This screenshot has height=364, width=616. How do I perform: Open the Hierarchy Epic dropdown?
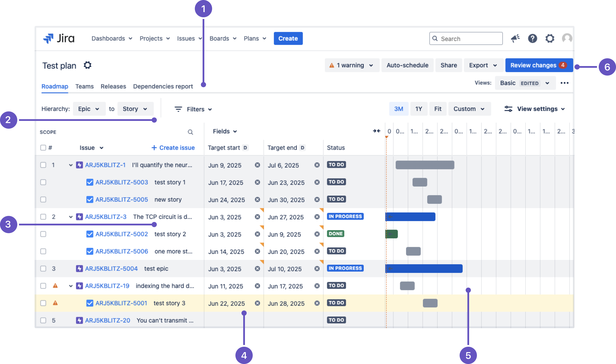pos(89,109)
